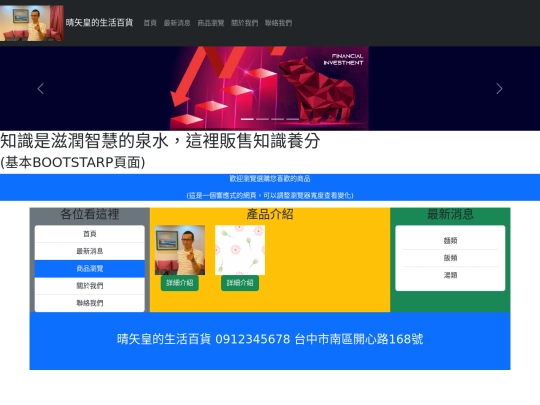Go to previous carousel slide arrow
Viewport: 540px width, 405px height.
pos(41,89)
